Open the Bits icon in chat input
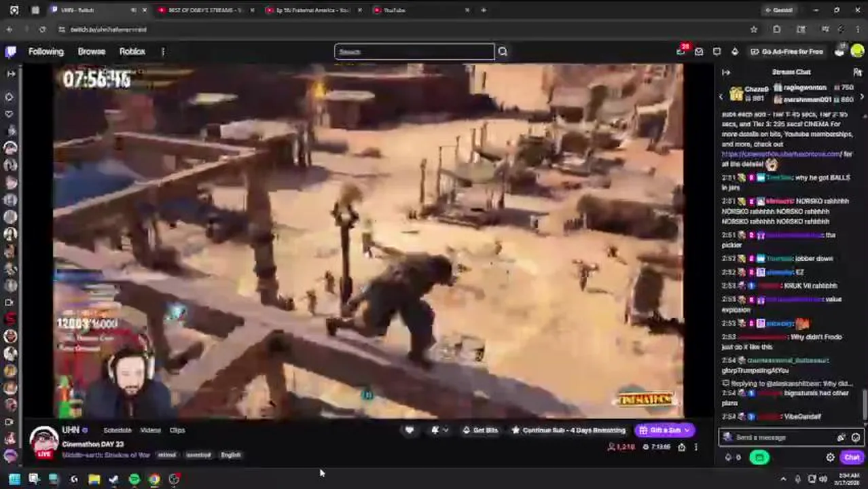The width and height of the screenshot is (868, 489). click(842, 437)
